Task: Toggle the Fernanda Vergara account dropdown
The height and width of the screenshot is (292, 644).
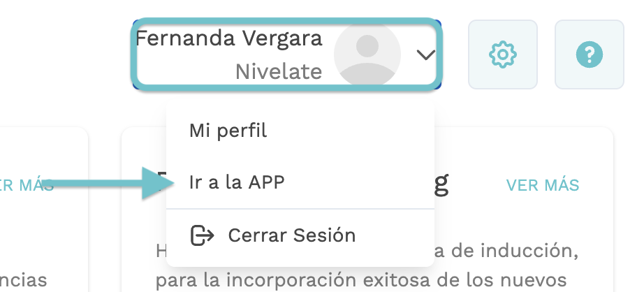Action: coord(286,54)
